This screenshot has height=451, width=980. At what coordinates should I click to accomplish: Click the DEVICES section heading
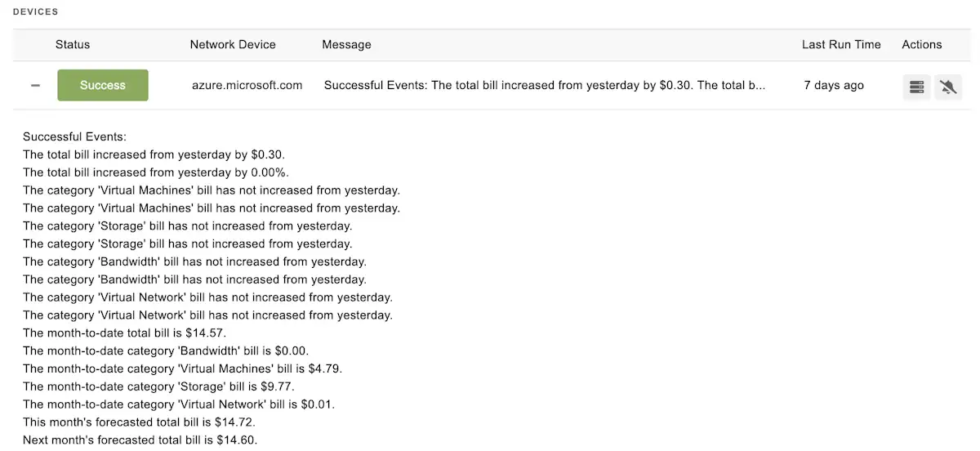(35, 12)
